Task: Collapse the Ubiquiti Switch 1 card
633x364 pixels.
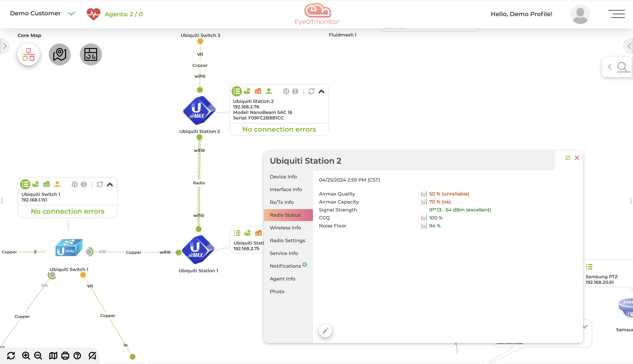Action: pos(110,185)
